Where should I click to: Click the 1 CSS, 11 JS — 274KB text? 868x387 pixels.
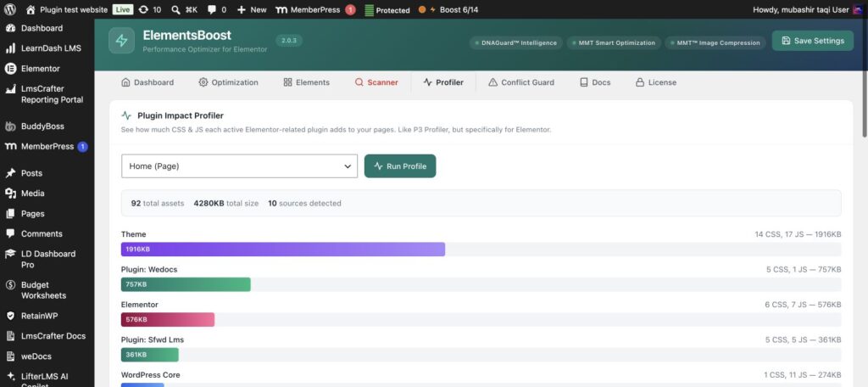pyautogui.click(x=803, y=375)
